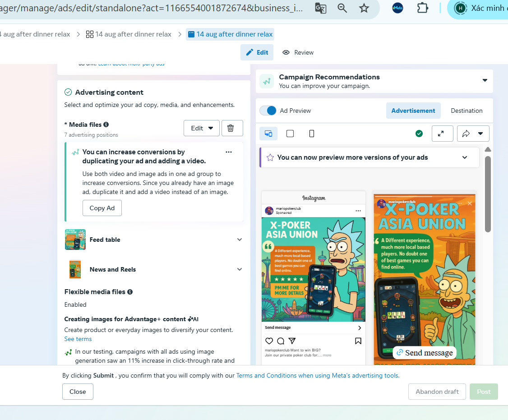
Task: Click the Close button
Action: (x=78, y=392)
